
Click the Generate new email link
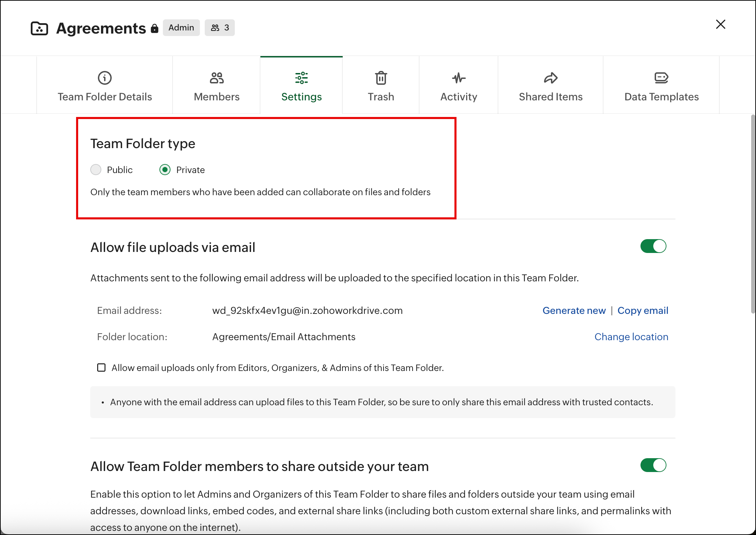coord(574,310)
